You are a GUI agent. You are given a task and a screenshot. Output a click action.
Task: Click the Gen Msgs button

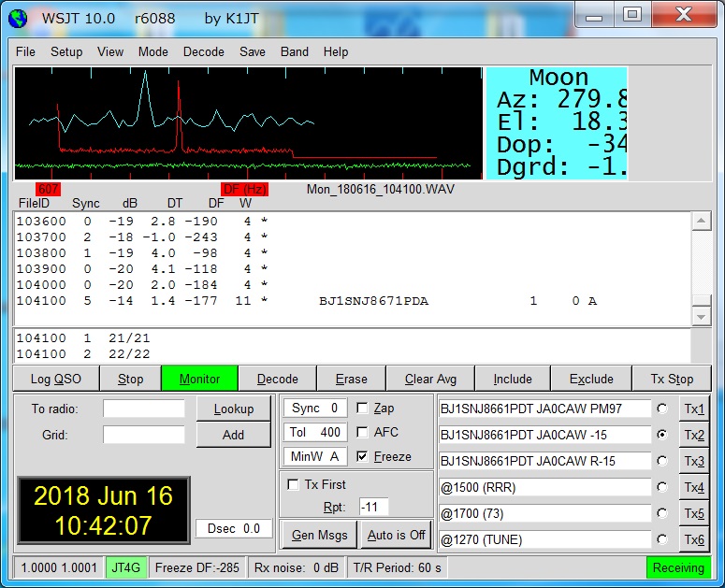click(x=320, y=535)
